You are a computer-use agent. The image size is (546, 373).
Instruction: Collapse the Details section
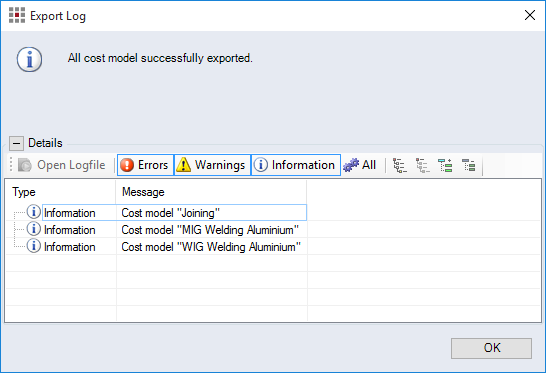click(16, 143)
